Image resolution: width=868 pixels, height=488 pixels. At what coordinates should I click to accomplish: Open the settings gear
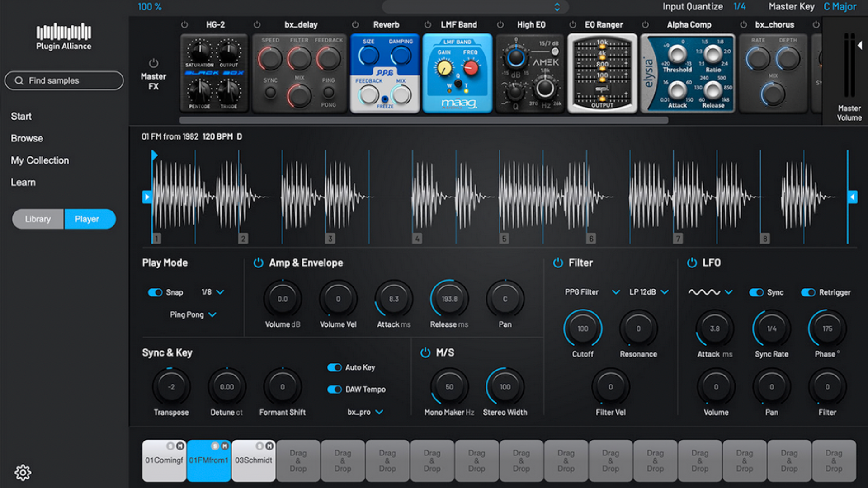[x=23, y=472]
